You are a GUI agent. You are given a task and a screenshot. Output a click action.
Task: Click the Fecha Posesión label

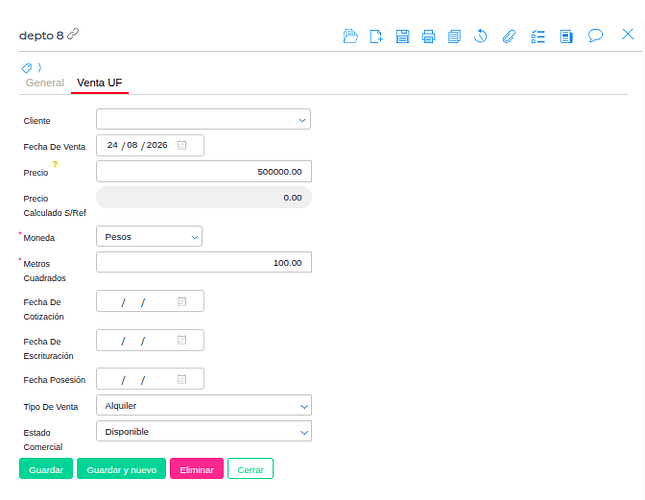click(54, 380)
